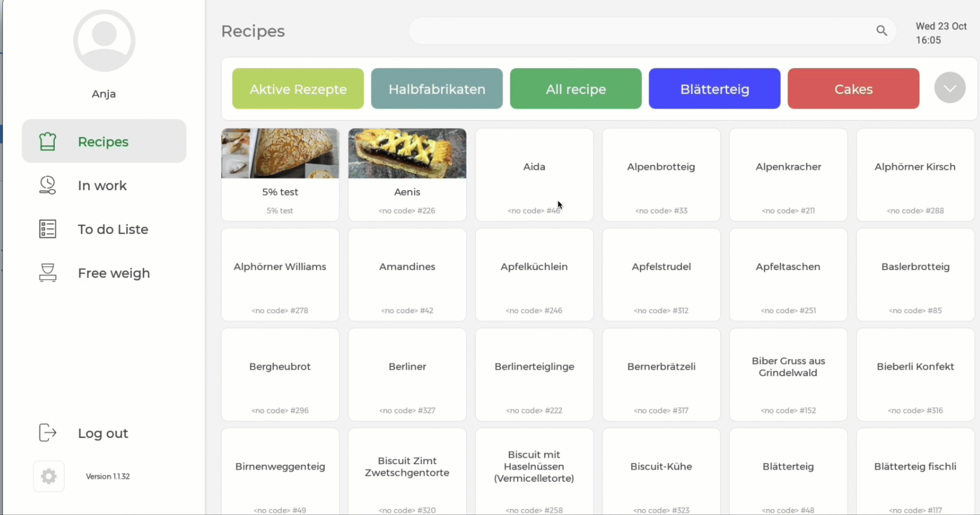The height and width of the screenshot is (515, 980).
Task: Open the Alpenbrotteig recipe card
Action: coord(661,175)
